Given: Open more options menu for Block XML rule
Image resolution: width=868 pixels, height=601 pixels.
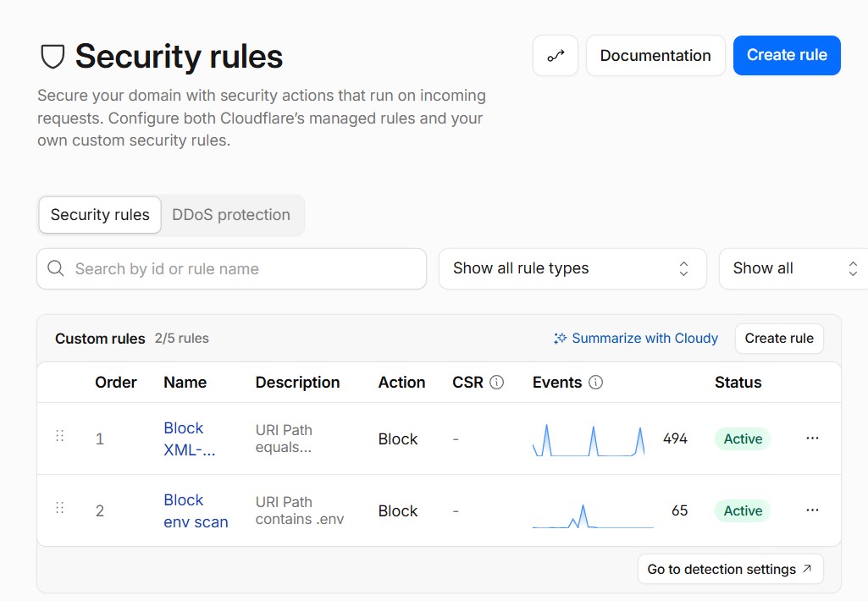Looking at the screenshot, I should coord(812,438).
